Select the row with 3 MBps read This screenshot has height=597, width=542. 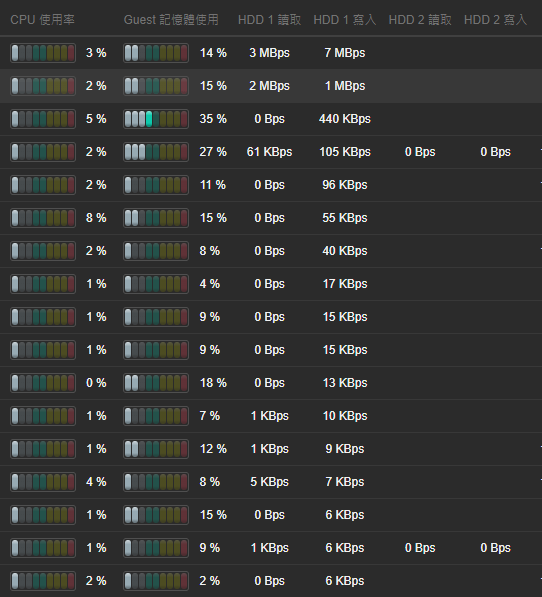tap(271, 53)
